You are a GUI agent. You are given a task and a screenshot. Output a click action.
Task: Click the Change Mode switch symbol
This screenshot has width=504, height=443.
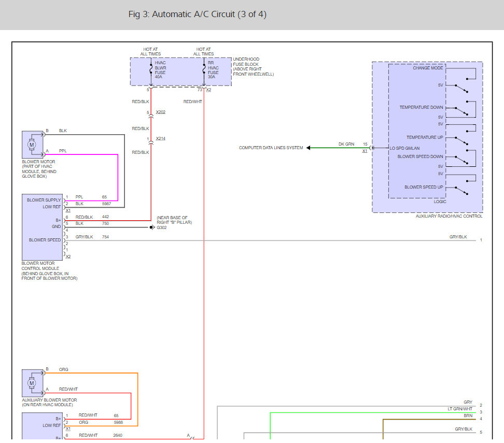pos(461,80)
